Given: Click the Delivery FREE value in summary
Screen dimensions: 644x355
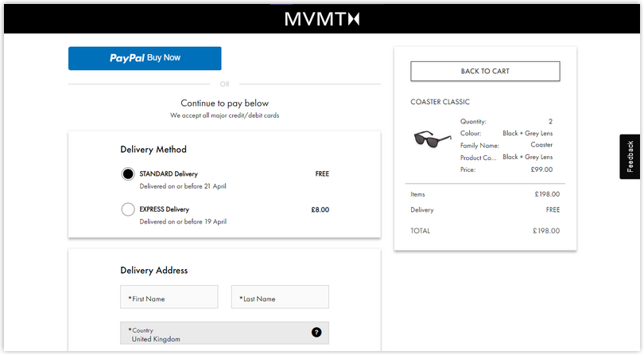Looking at the screenshot, I should pos(553,210).
